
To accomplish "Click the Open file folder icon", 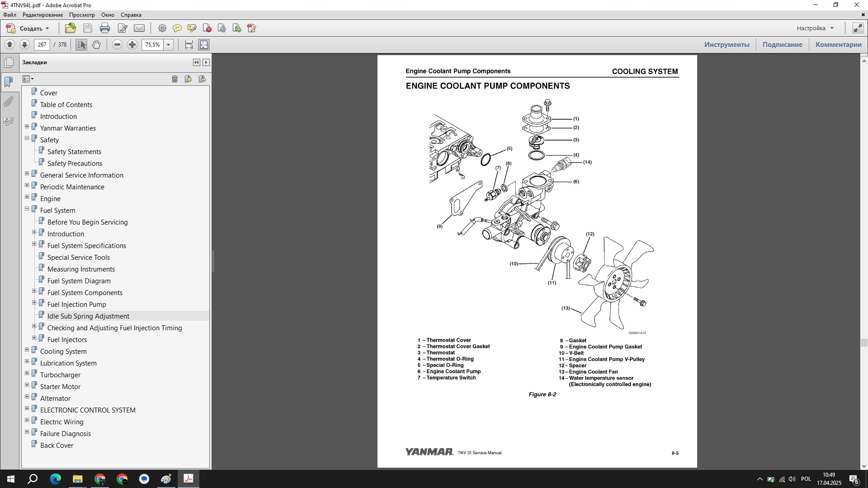I will pos(71,28).
